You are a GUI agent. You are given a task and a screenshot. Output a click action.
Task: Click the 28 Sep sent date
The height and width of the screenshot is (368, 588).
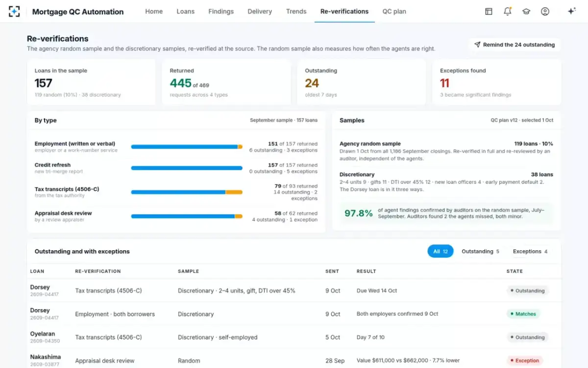tap(336, 361)
